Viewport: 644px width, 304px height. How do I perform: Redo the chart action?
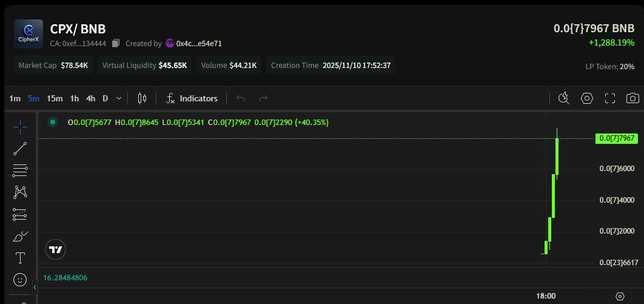click(x=263, y=98)
